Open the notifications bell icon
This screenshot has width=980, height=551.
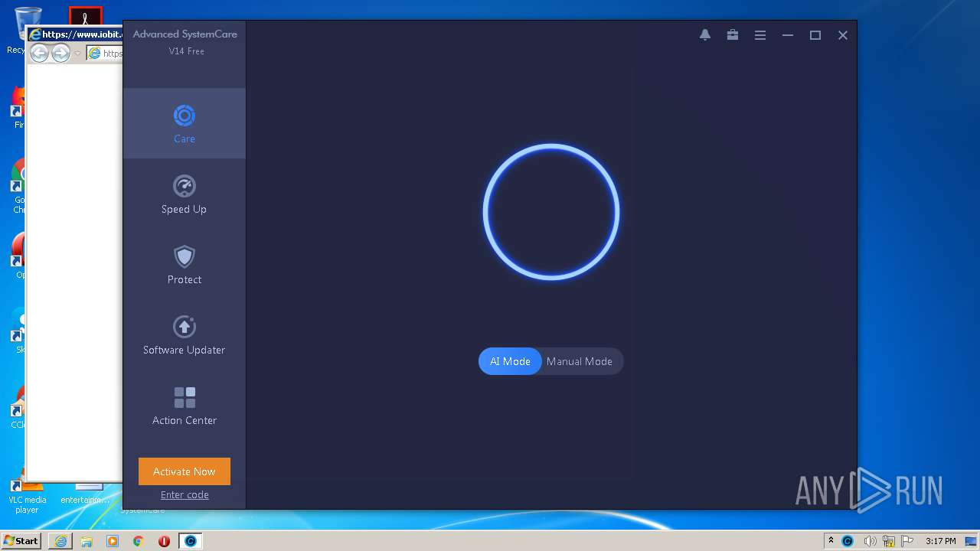[705, 35]
